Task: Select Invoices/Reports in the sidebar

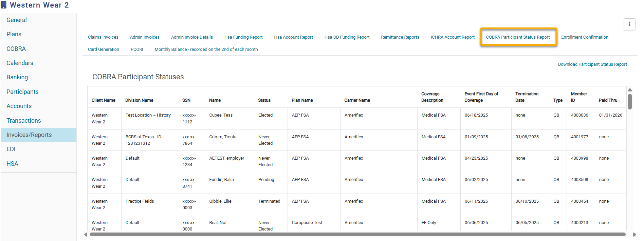Action: (29, 135)
